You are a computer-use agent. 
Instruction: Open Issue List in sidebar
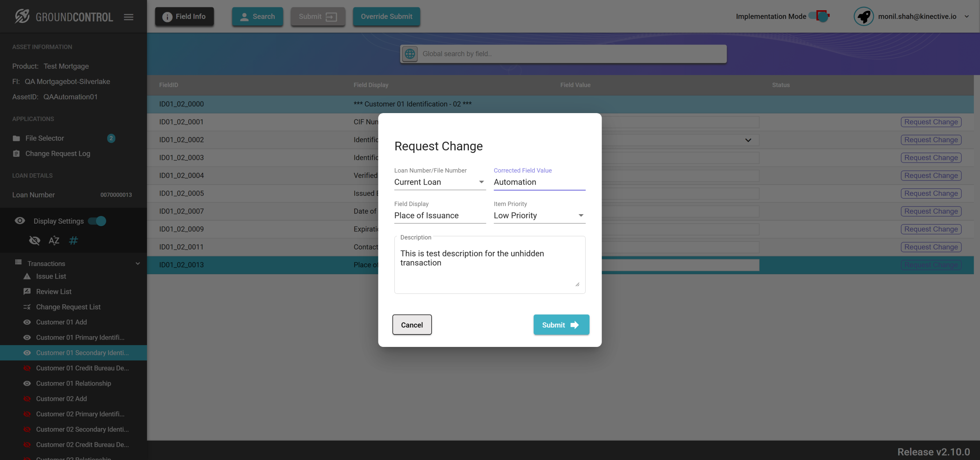(x=51, y=276)
